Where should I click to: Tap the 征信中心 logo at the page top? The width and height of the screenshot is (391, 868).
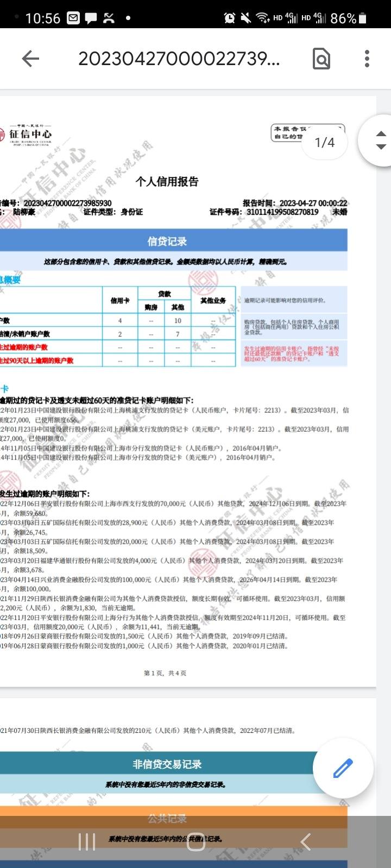coord(26,135)
